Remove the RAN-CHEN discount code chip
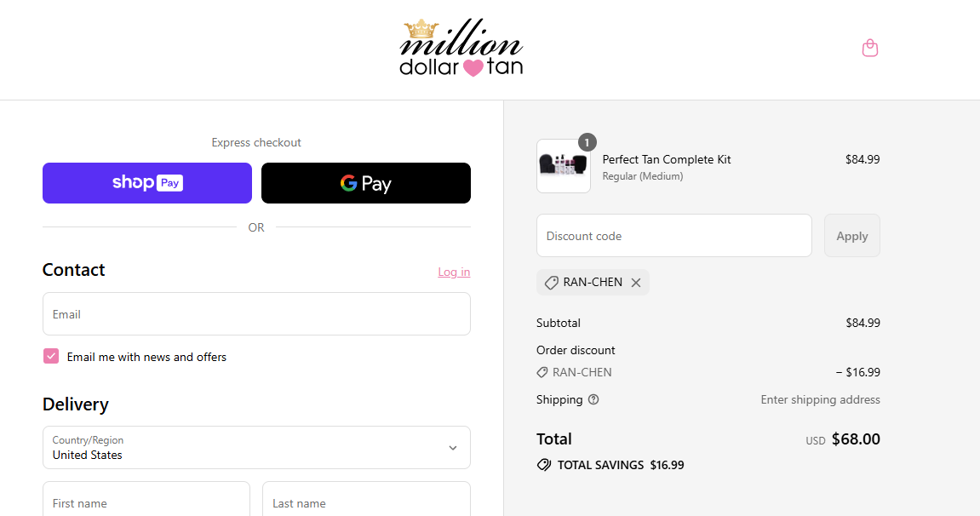 point(636,283)
